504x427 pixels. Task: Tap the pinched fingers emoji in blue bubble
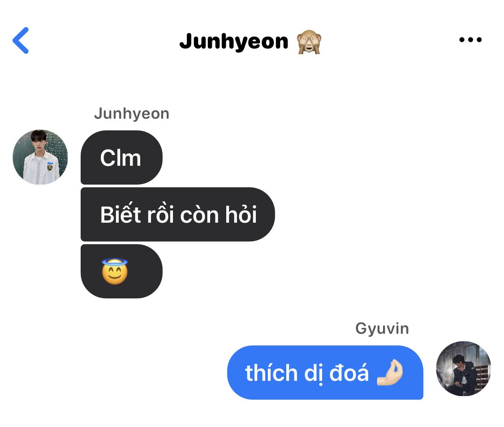pyautogui.click(x=390, y=373)
